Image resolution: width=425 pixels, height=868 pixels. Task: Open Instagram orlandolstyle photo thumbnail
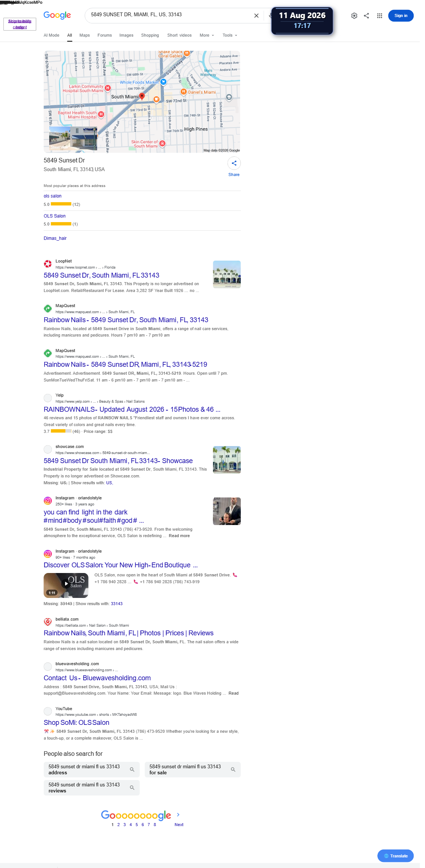(227, 511)
